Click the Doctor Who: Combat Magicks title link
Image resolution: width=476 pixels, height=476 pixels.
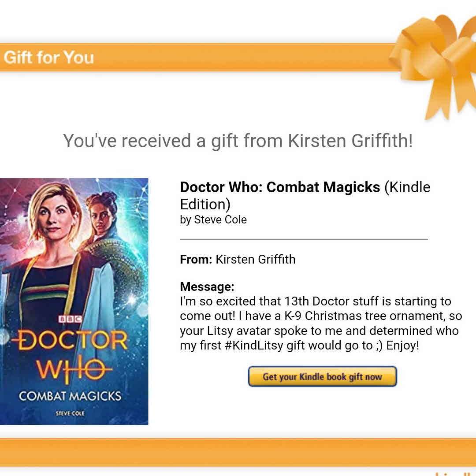[x=279, y=187]
